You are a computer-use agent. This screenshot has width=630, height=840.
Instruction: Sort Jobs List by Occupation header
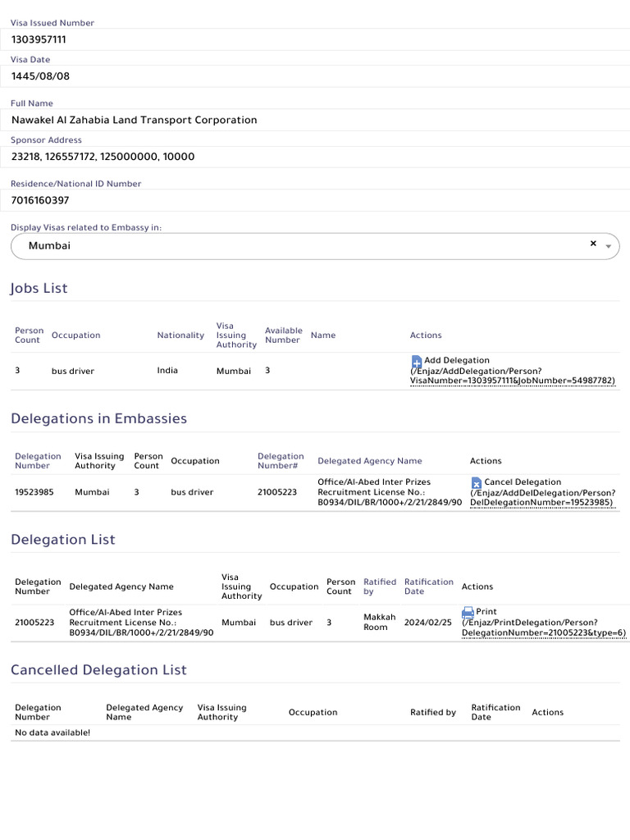point(75,336)
